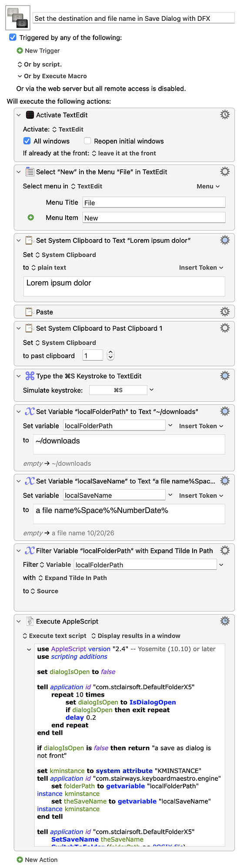Open gear menu for Past Clipboard 1 action
This screenshot has height=868, width=240.
tap(225, 328)
